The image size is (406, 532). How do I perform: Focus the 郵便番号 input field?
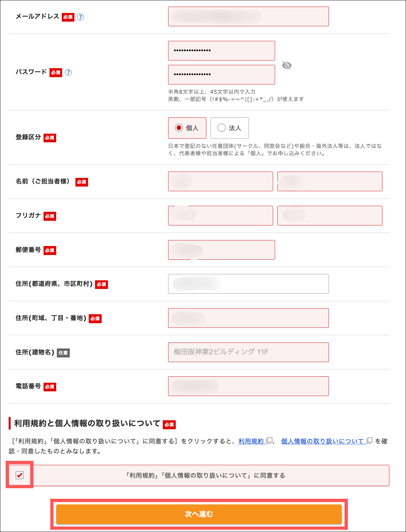point(221,250)
